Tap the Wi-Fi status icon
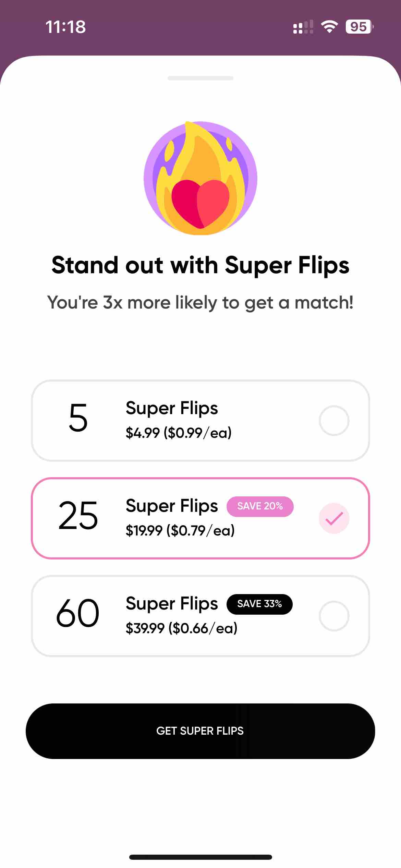Viewport: 401px width, 868px height. (329, 27)
